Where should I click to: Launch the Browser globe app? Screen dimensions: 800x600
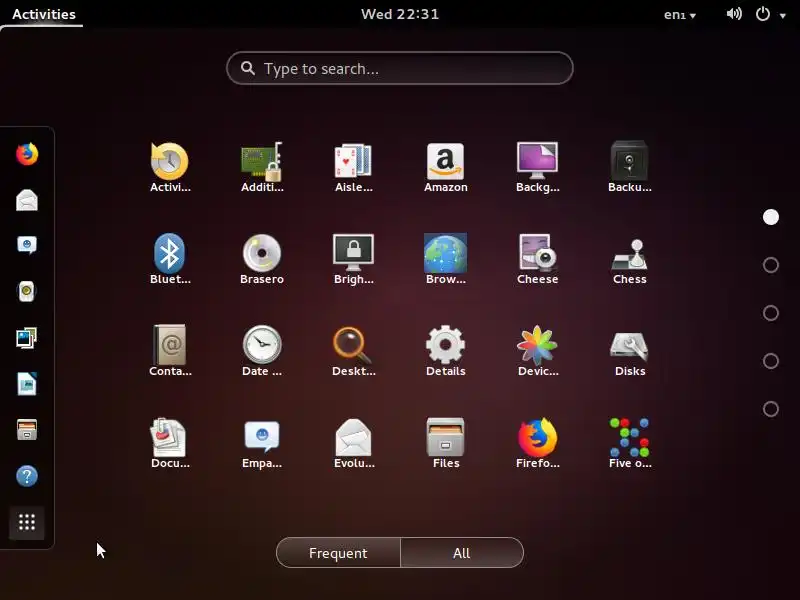coord(445,259)
